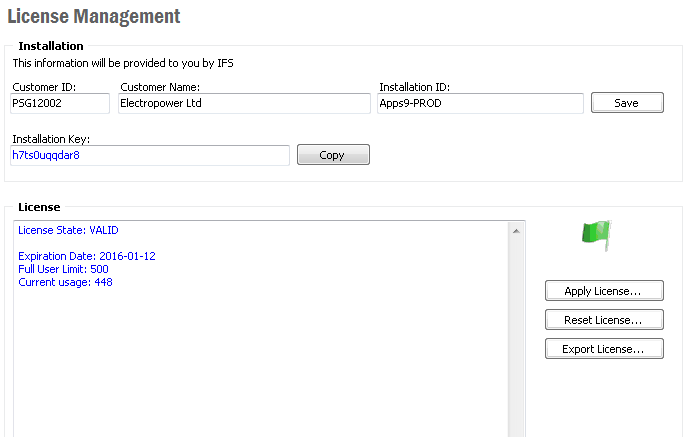This screenshot has width=690, height=437.
Task: Click the green license status flag icon
Action: pos(596,236)
